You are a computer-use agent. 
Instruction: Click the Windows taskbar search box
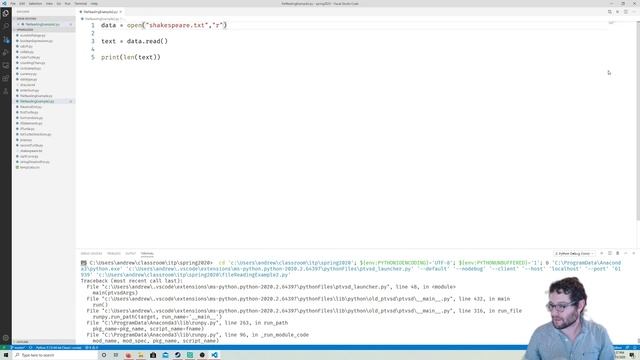(55, 355)
